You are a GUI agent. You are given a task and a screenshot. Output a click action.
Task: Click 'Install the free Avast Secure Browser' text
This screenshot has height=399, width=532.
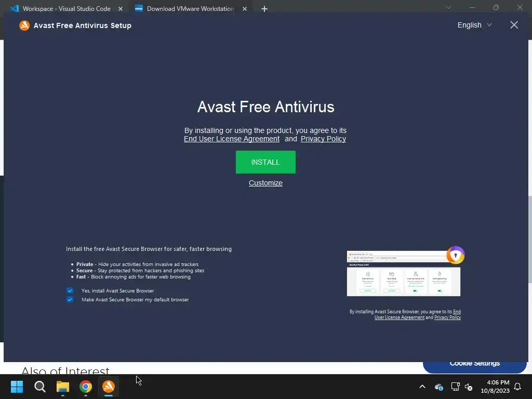tap(149, 249)
